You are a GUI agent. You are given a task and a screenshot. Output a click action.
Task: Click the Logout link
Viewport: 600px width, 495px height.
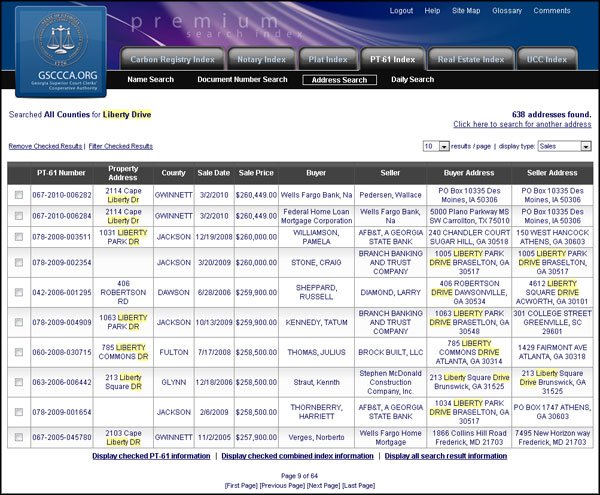401,11
